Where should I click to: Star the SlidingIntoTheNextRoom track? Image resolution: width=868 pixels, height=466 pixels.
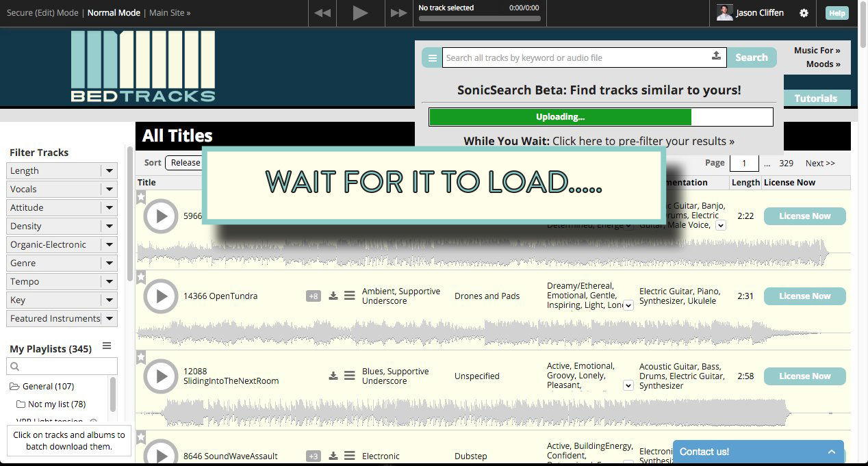[141, 357]
